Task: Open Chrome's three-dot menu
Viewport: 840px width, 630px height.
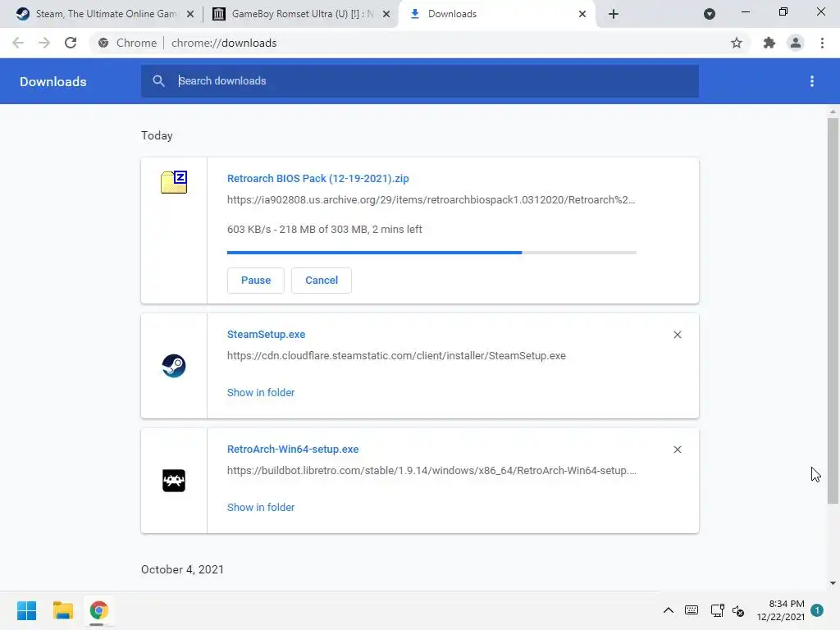Action: [822, 43]
